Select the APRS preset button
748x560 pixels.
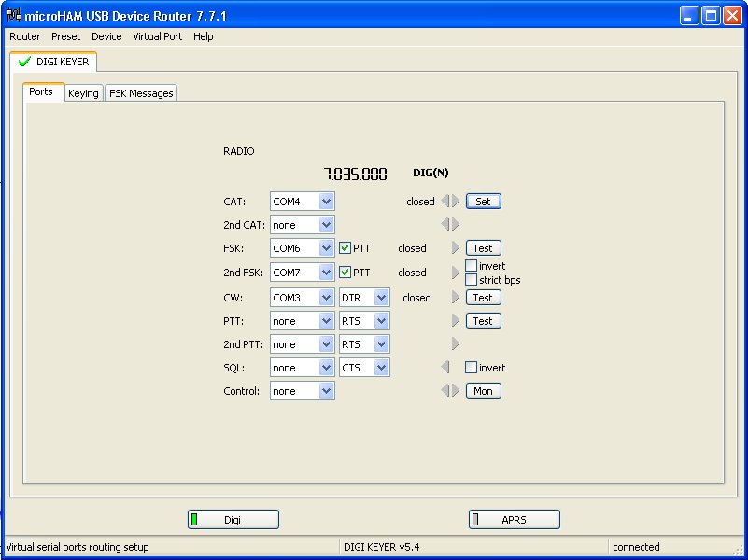514,520
